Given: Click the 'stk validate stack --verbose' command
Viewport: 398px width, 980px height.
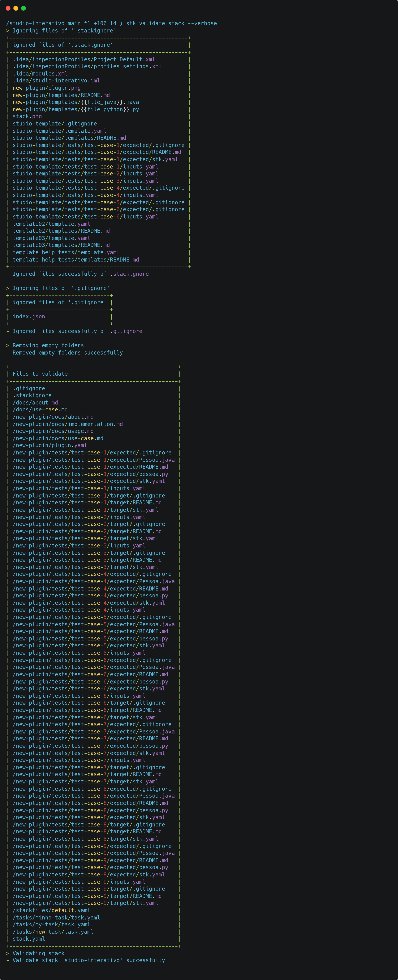Looking at the screenshot, I should click(x=171, y=23).
